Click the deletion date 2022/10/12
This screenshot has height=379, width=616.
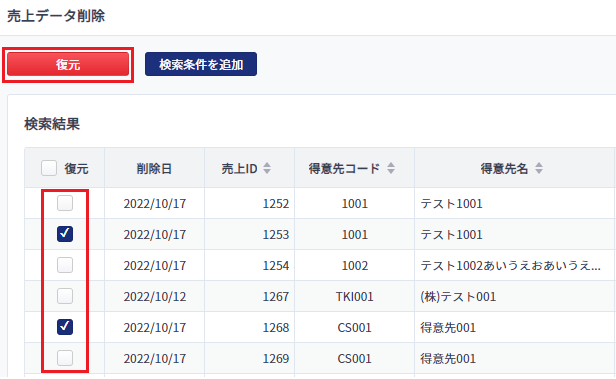tap(155, 297)
